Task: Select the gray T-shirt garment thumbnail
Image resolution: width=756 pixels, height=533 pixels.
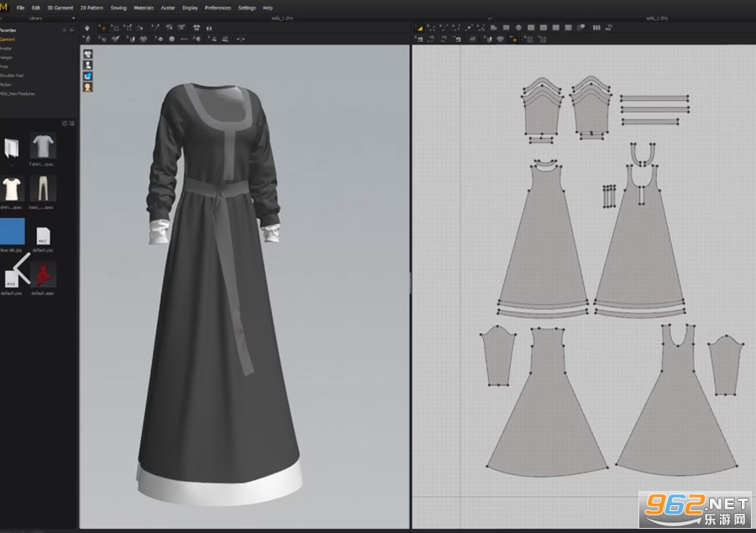Action: click(43, 146)
